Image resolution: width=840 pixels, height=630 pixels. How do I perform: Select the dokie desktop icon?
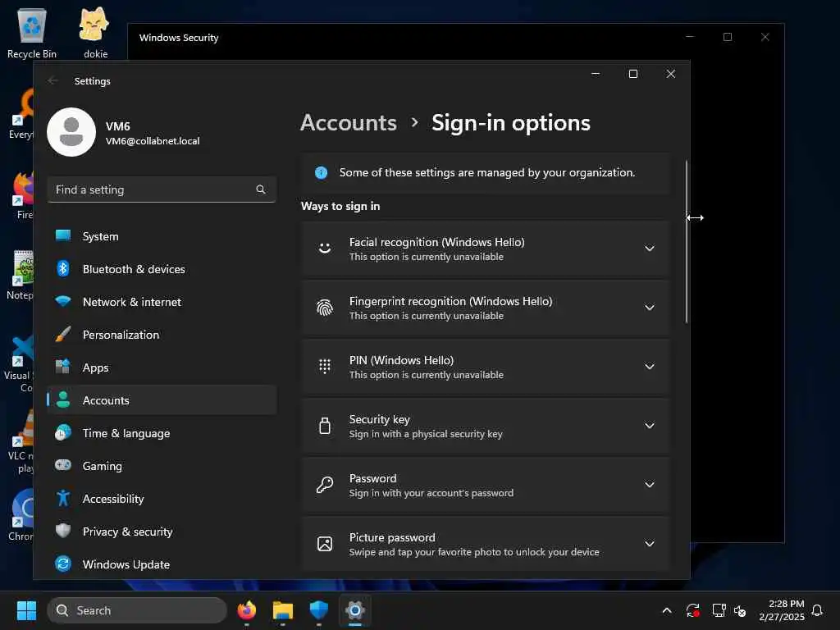tap(95, 33)
